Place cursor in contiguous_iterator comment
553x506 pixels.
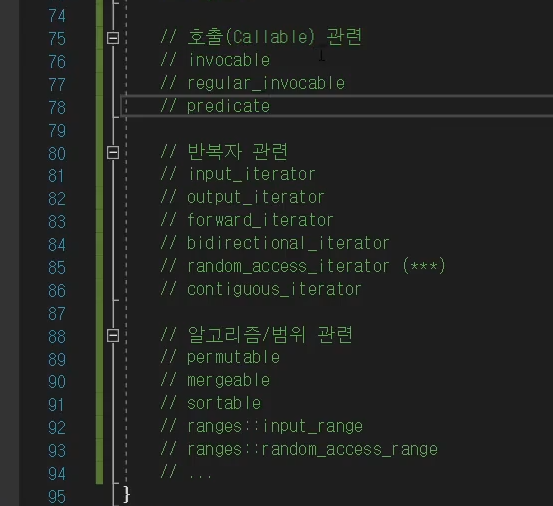coord(274,289)
